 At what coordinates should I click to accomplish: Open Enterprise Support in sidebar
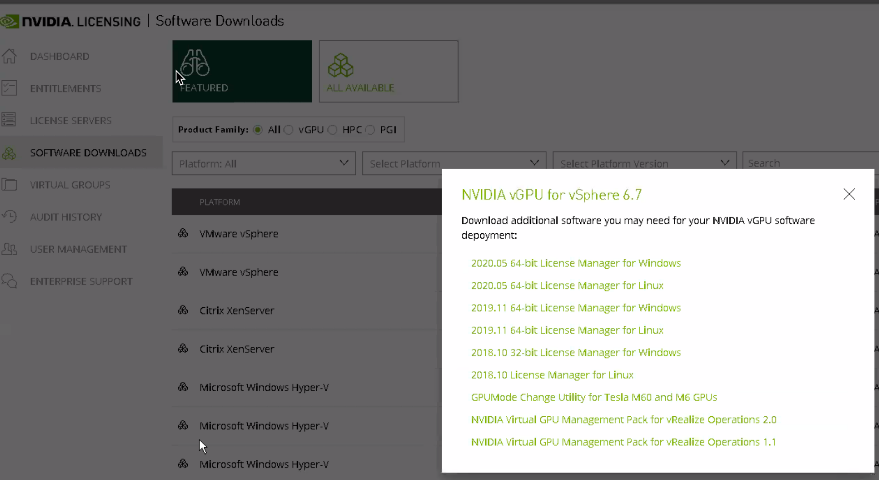click(81, 281)
